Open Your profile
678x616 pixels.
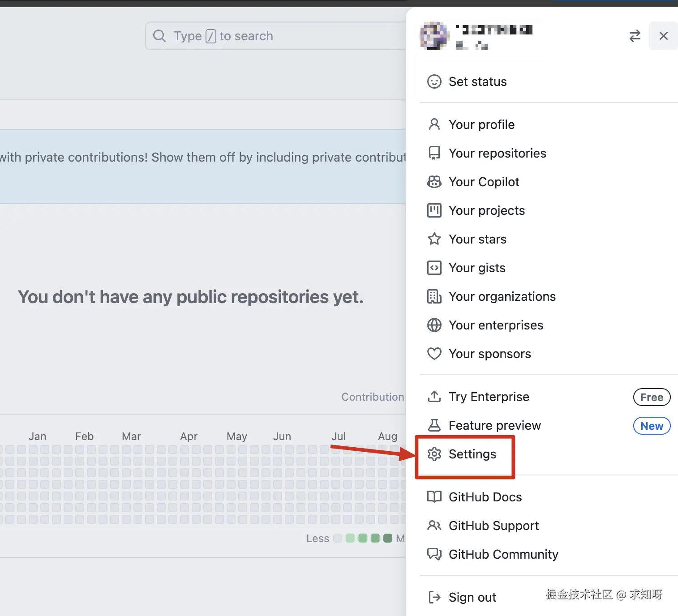click(549, 124)
